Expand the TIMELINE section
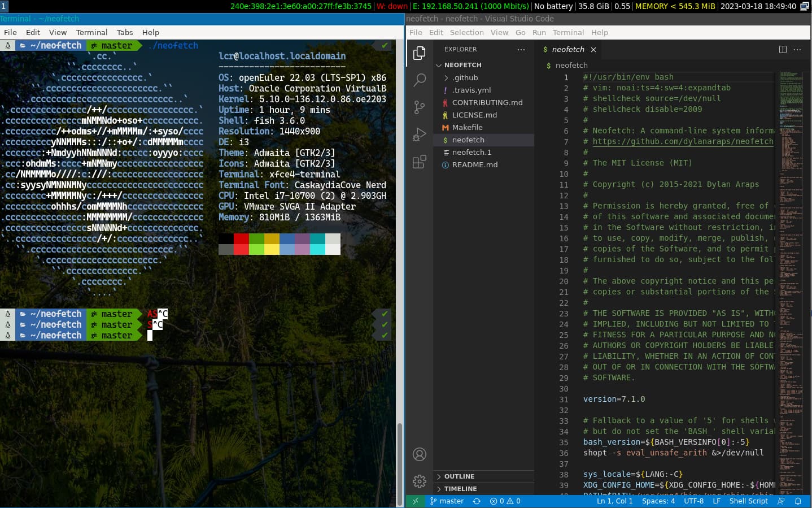 tap(460, 489)
